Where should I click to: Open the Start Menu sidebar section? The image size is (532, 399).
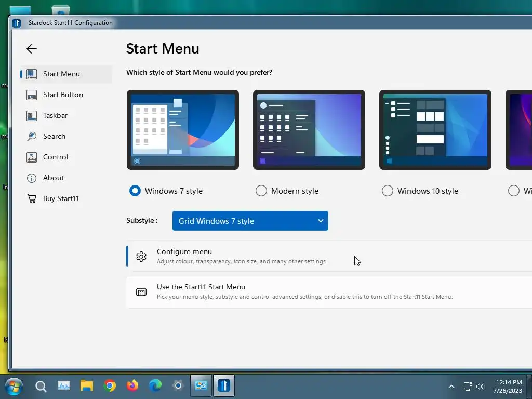(x=66, y=74)
